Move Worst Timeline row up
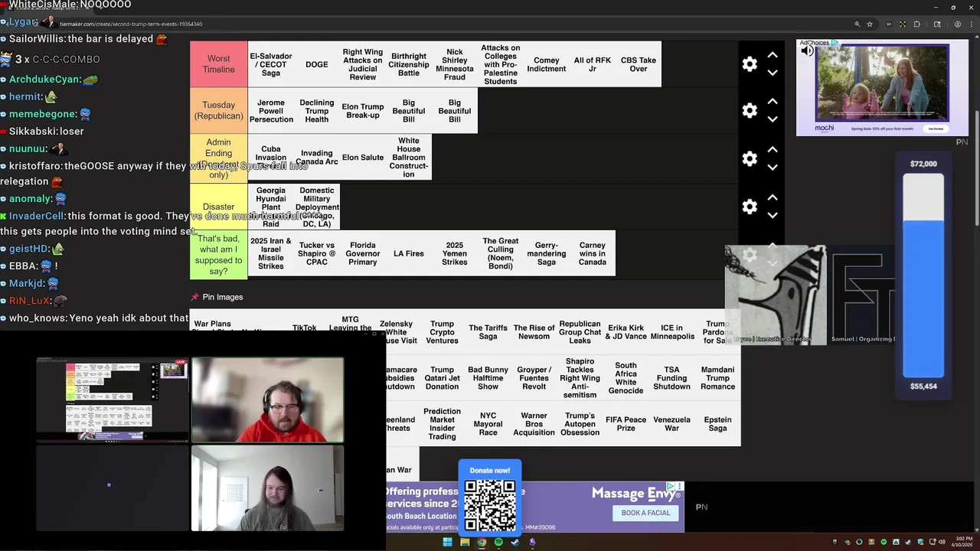Viewport: 980px width, 551px height. pyautogui.click(x=773, y=55)
